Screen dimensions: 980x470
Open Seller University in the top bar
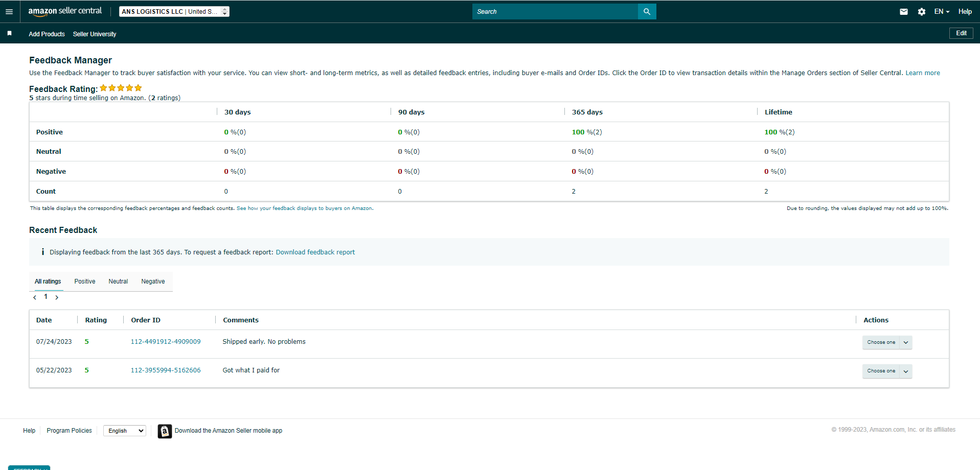point(95,34)
